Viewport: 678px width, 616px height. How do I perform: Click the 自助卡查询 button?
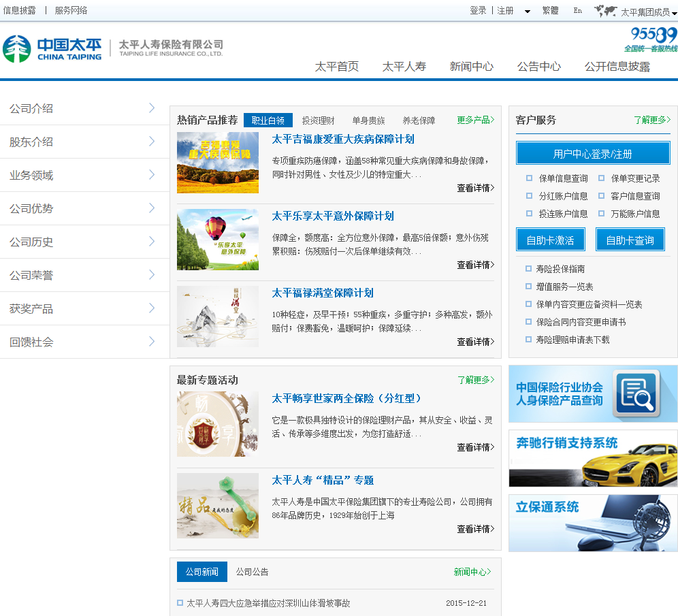630,240
